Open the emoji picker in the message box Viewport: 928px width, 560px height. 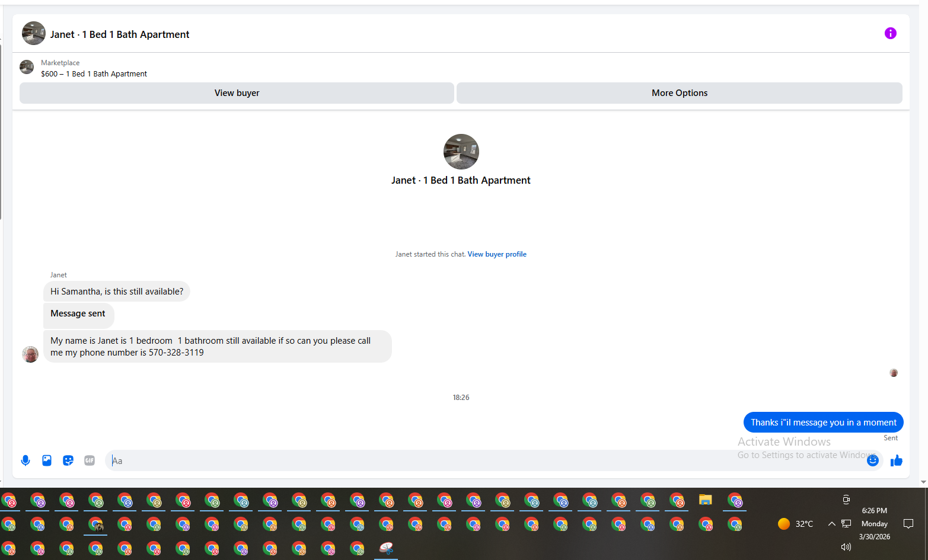point(873,460)
